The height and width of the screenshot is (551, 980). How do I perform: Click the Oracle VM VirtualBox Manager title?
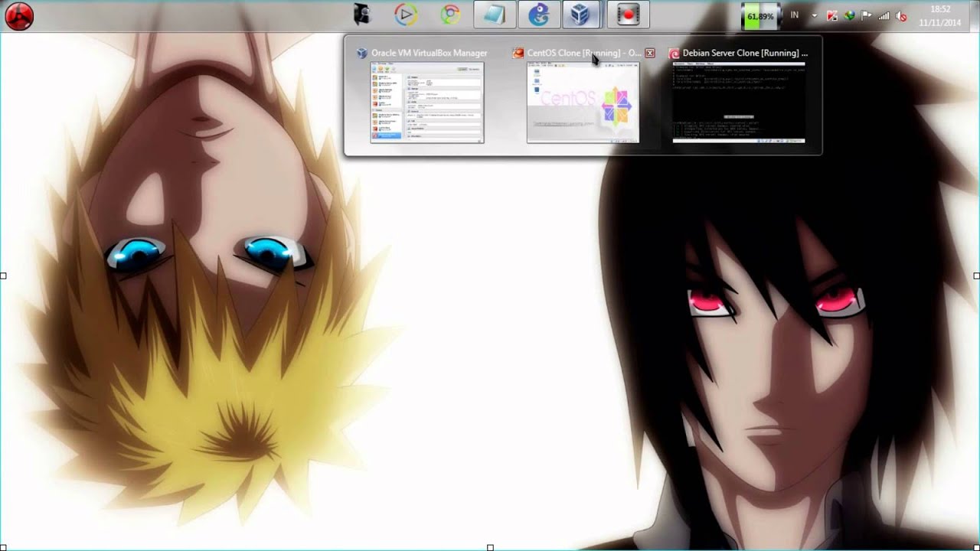coord(429,53)
